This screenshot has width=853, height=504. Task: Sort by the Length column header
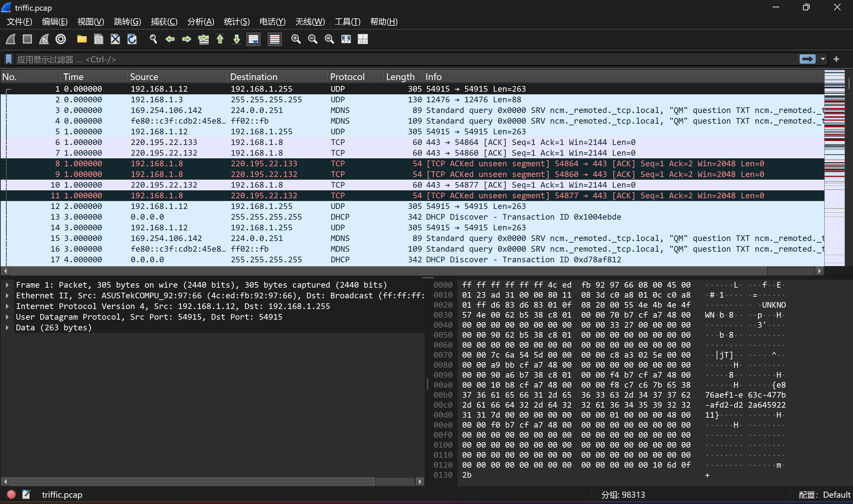(x=403, y=77)
